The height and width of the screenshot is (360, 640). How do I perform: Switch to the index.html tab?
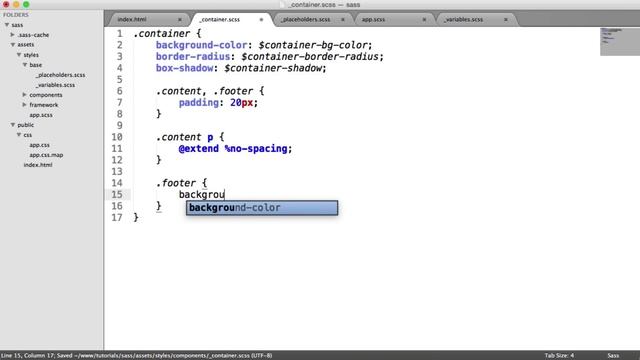(132, 20)
